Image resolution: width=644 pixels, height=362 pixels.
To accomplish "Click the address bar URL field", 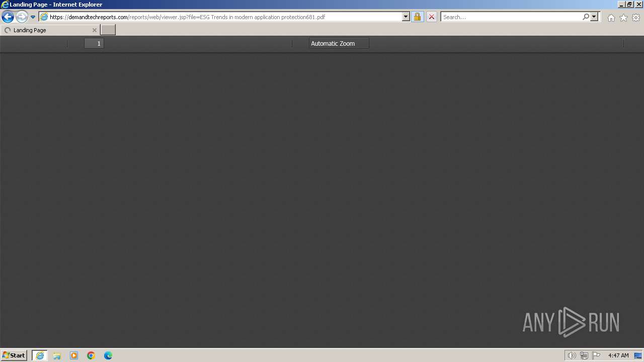I will pyautogui.click(x=225, y=17).
